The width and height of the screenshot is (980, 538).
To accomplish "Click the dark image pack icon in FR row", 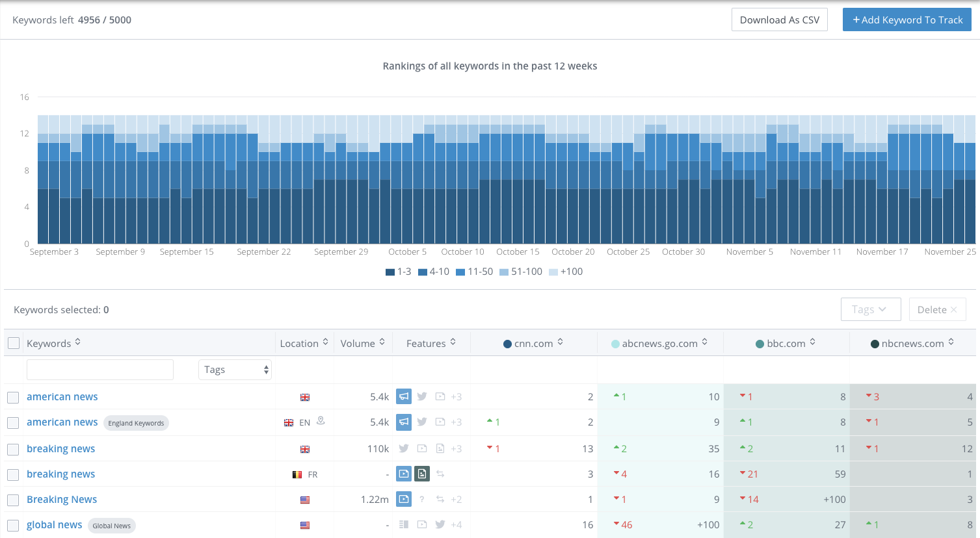I will point(421,474).
